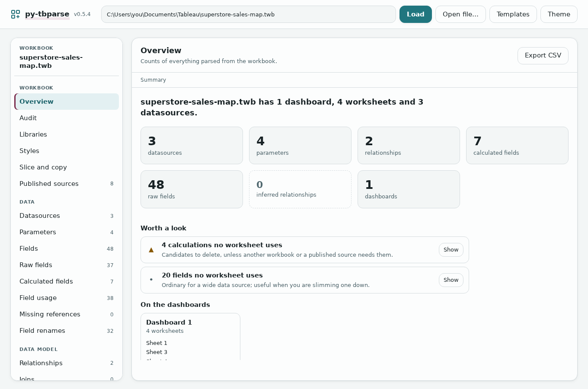Show the 20 fields with no worksheet uses
The height and width of the screenshot is (389, 588).
(x=451, y=280)
